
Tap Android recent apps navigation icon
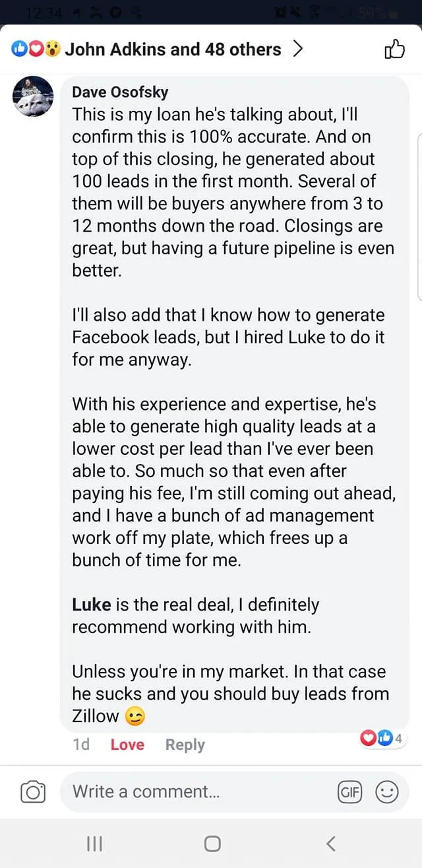tap(95, 843)
